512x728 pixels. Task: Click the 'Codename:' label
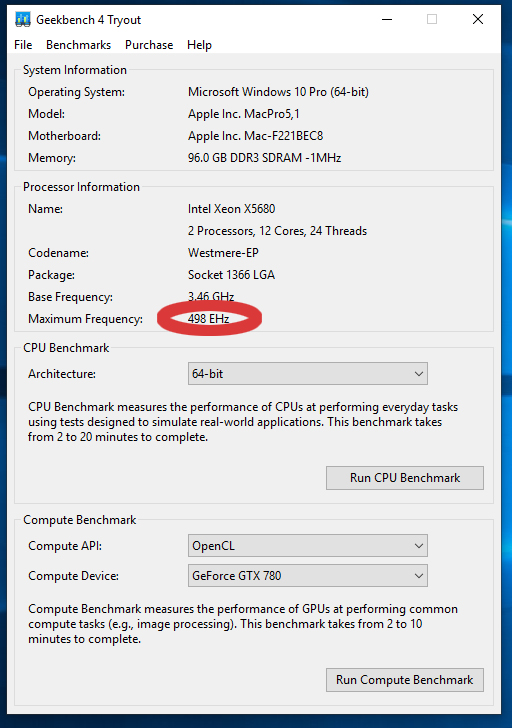[58, 253]
